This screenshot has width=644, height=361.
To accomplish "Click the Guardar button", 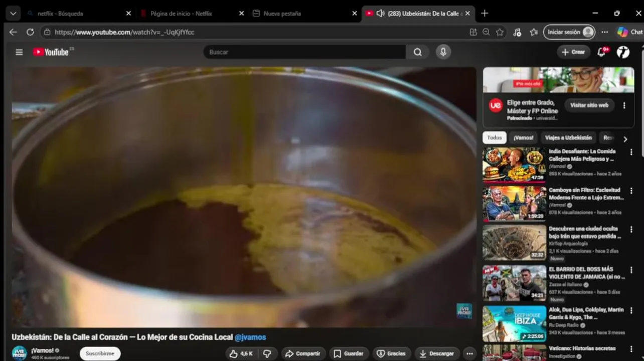I will click(x=349, y=353).
